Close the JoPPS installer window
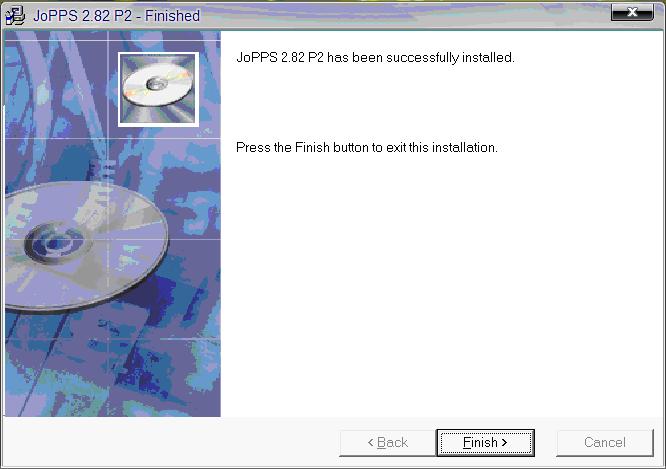Screen dimensions: 666x469 [x=632, y=12]
